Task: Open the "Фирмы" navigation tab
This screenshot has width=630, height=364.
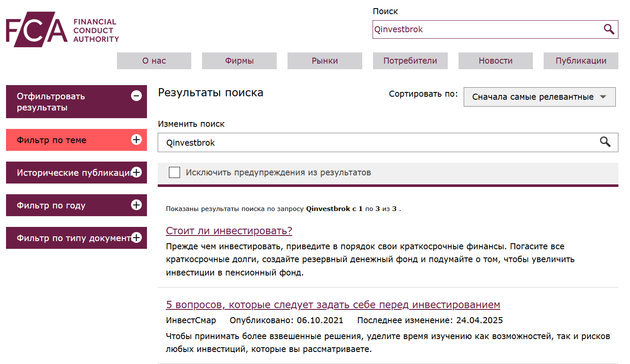Action: pos(239,61)
